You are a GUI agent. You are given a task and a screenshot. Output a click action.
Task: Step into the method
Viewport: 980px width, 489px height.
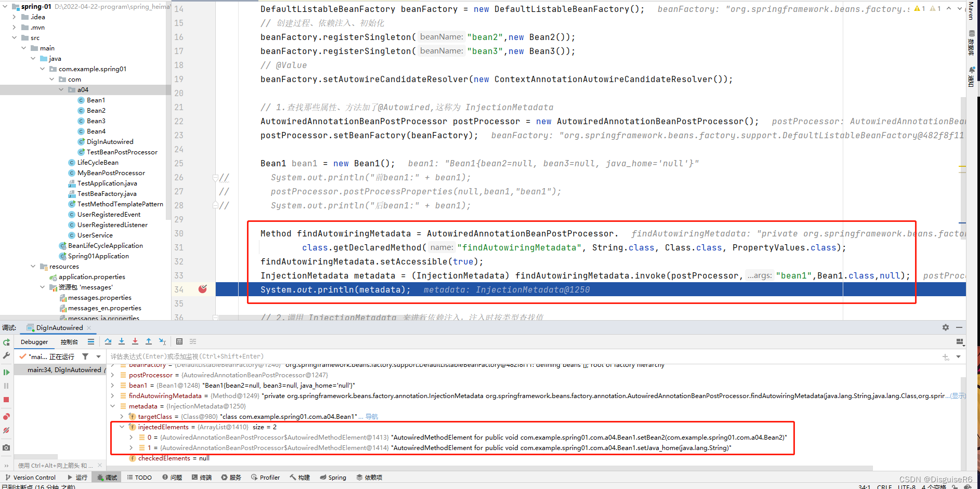tap(122, 341)
